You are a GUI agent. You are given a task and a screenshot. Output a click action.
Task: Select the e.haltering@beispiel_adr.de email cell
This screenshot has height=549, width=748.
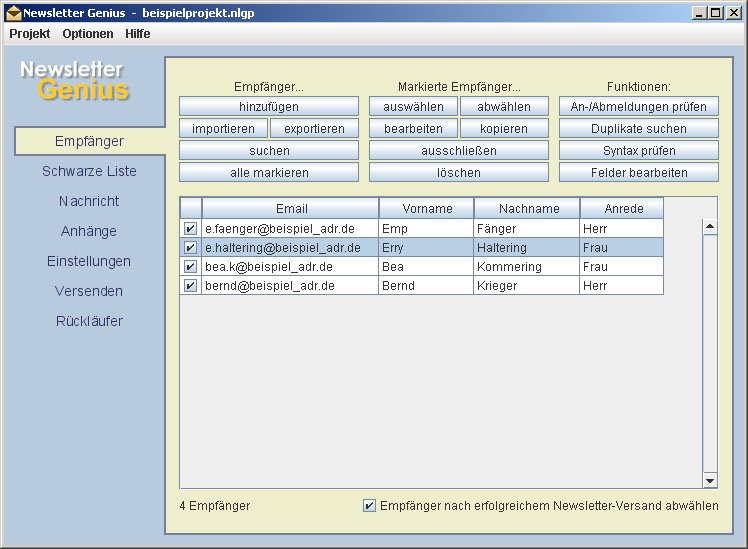[x=290, y=248]
